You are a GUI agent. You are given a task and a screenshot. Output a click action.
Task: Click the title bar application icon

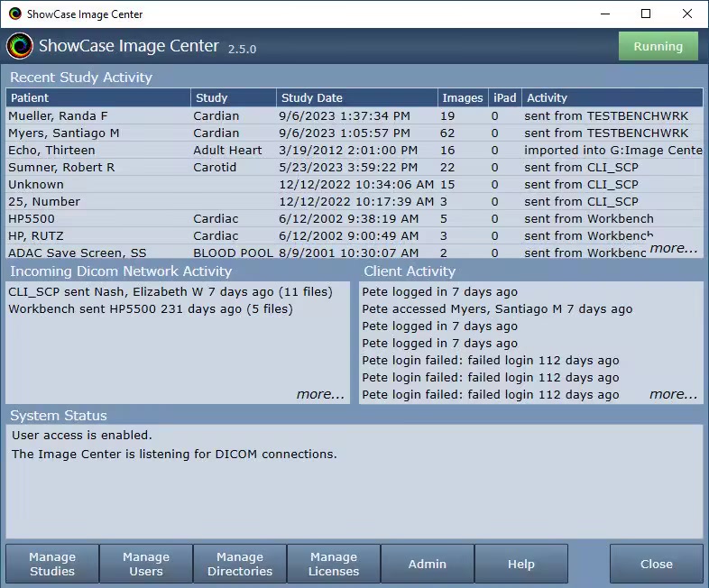[14, 14]
